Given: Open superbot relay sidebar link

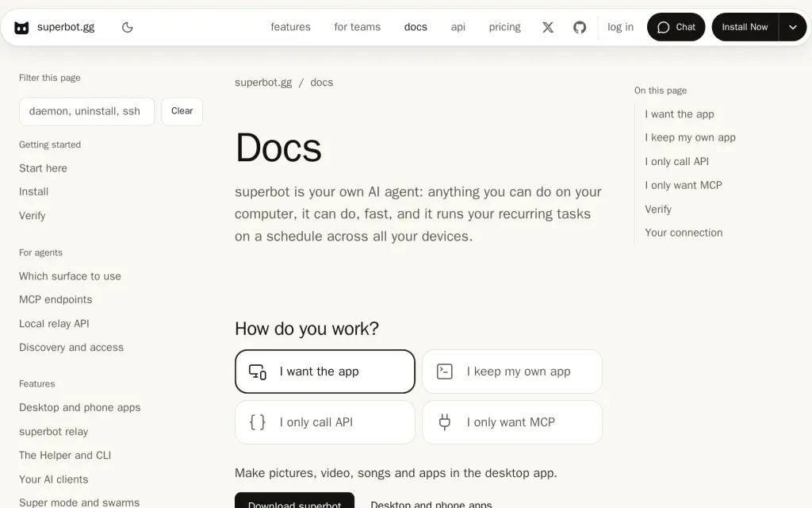Looking at the screenshot, I should pyautogui.click(x=53, y=432).
